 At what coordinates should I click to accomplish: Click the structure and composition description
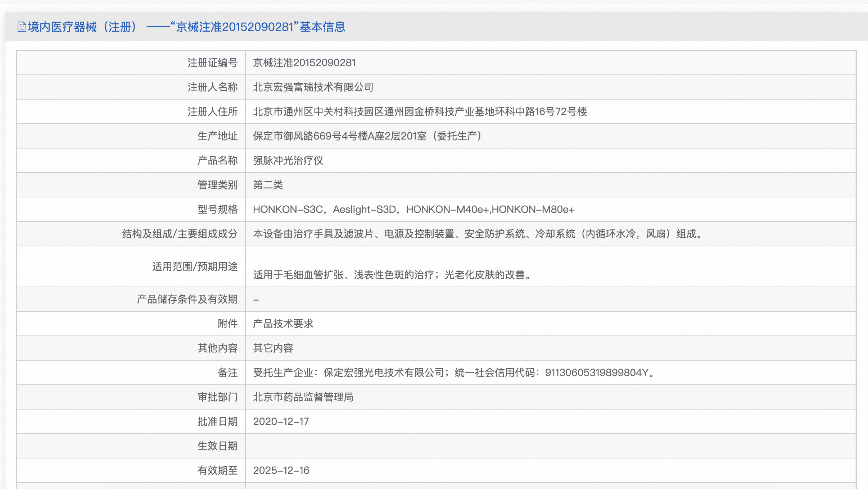pos(478,234)
